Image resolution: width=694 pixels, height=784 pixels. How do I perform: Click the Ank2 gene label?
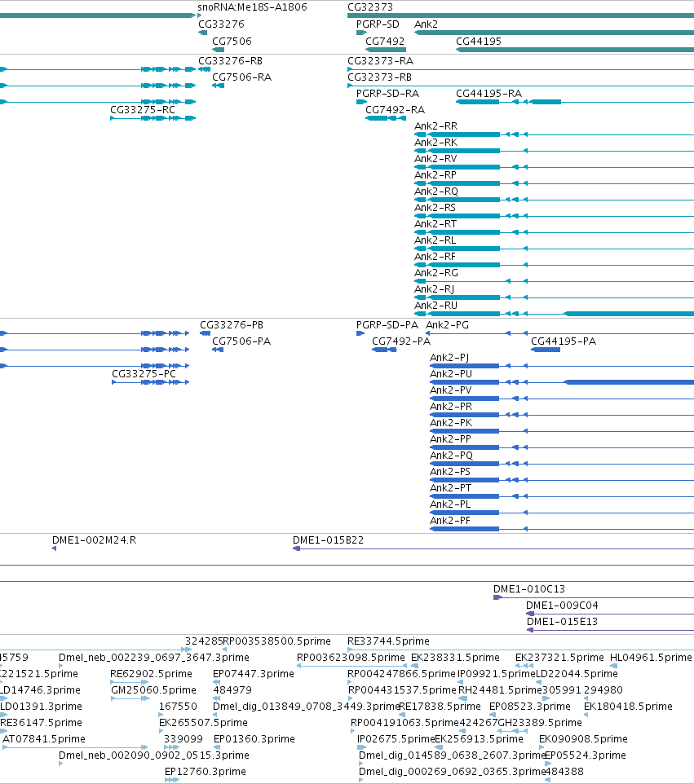click(x=426, y=24)
